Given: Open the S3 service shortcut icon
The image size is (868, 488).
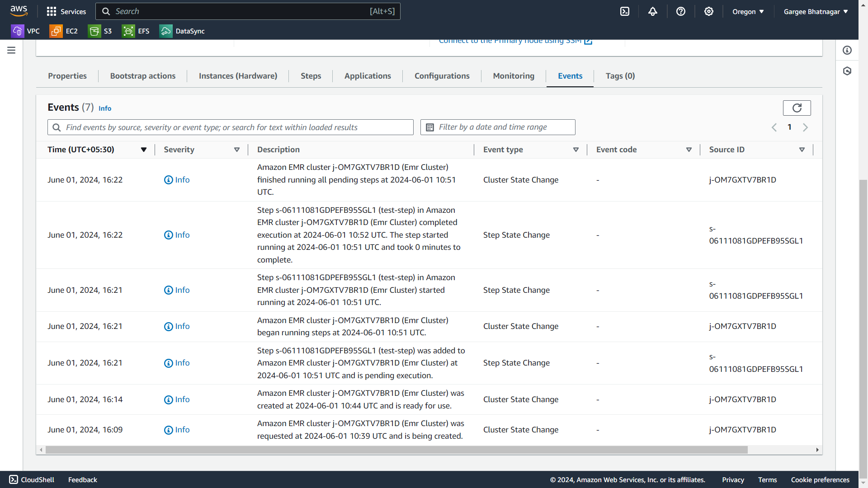Looking at the screenshot, I should pyautogui.click(x=94, y=31).
